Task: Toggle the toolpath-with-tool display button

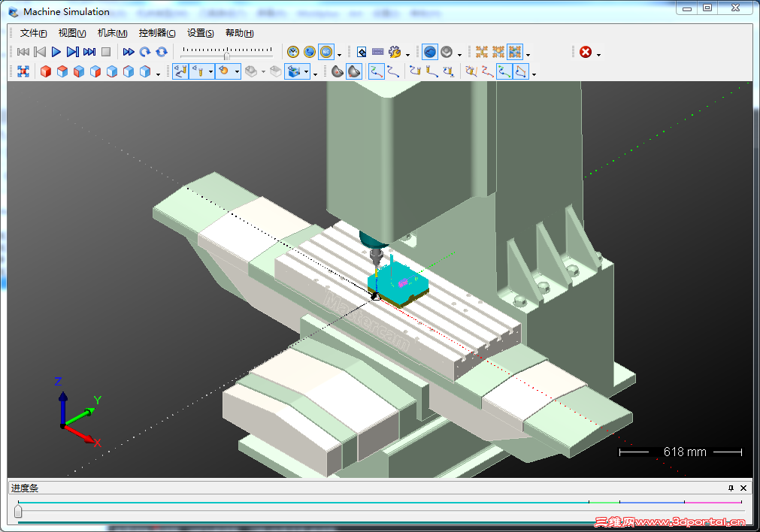Action: (180, 71)
